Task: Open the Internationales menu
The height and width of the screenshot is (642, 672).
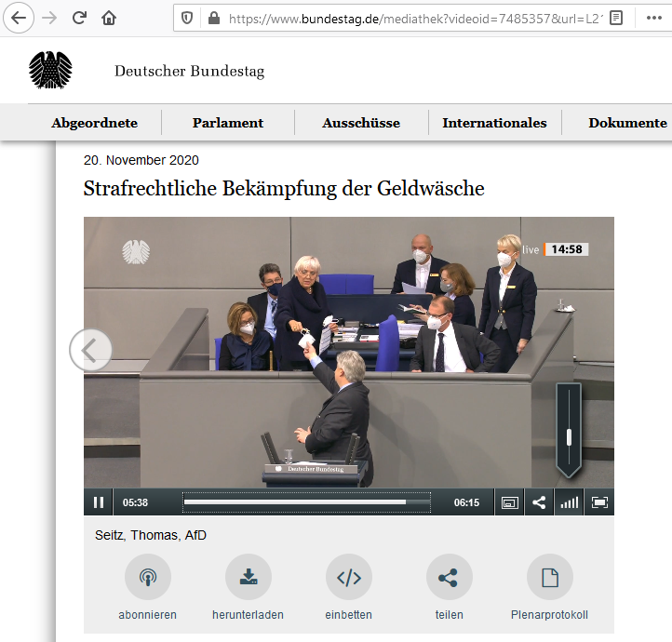Action: pos(494,123)
